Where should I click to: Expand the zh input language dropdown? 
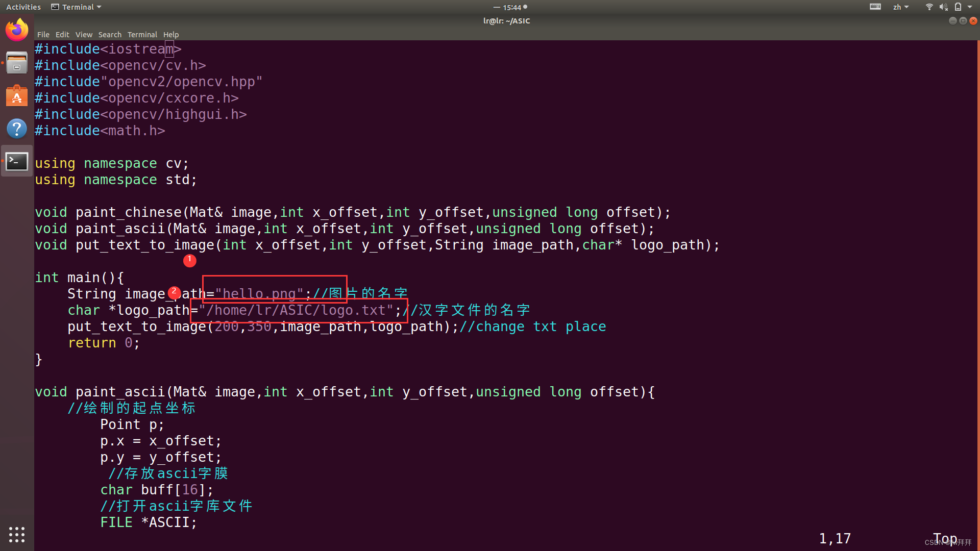point(900,7)
